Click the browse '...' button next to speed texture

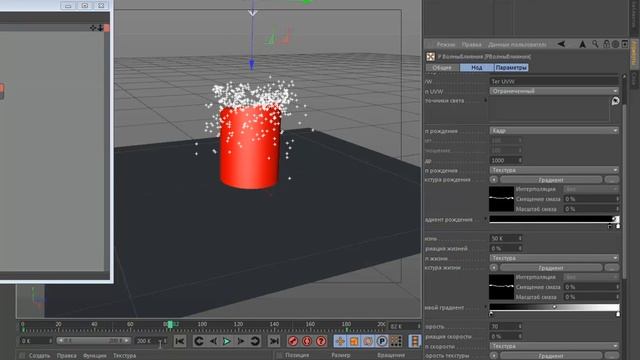click(x=612, y=356)
